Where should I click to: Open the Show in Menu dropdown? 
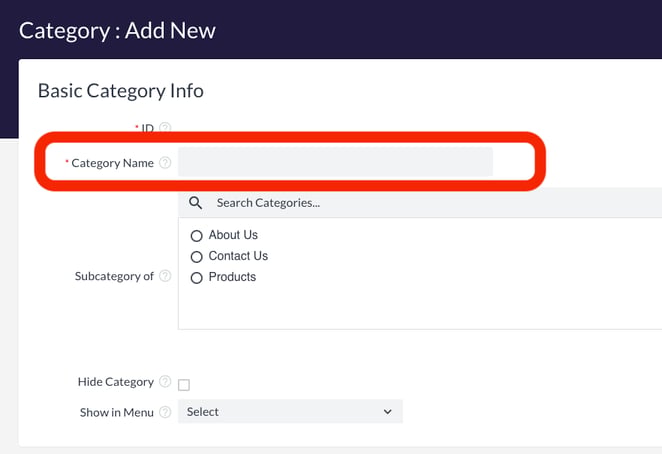[290, 412]
